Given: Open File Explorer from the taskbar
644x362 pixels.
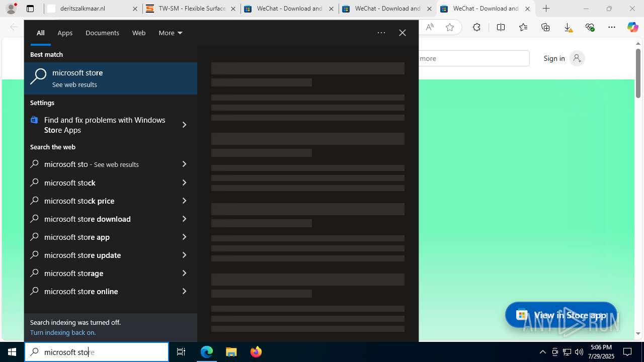Looking at the screenshot, I should tap(231, 352).
